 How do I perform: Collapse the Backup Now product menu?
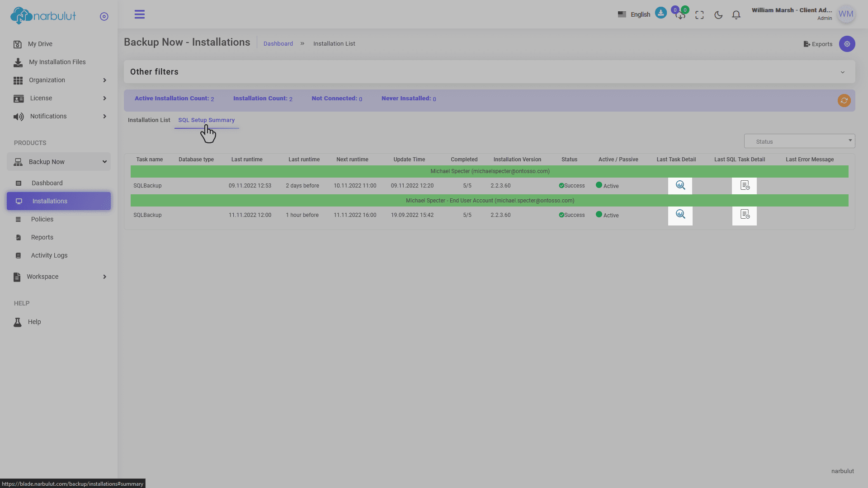pyautogui.click(x=59, y=162)
